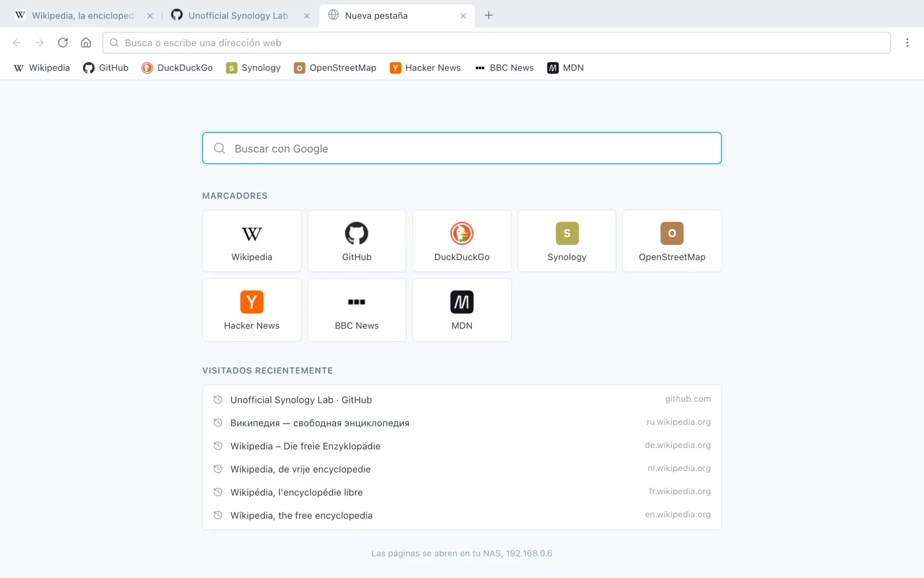The image size is (924, 578).
Task: Open Wikipédia, l'encyclopédie libre entry
Action: tap(462, 492)
